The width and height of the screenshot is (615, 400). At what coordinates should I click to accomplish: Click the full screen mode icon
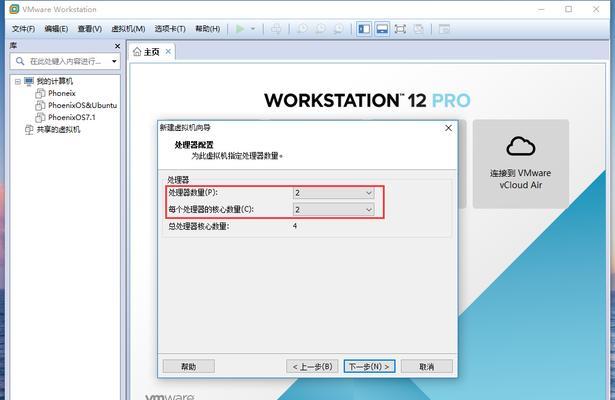[x=400, y=29]
